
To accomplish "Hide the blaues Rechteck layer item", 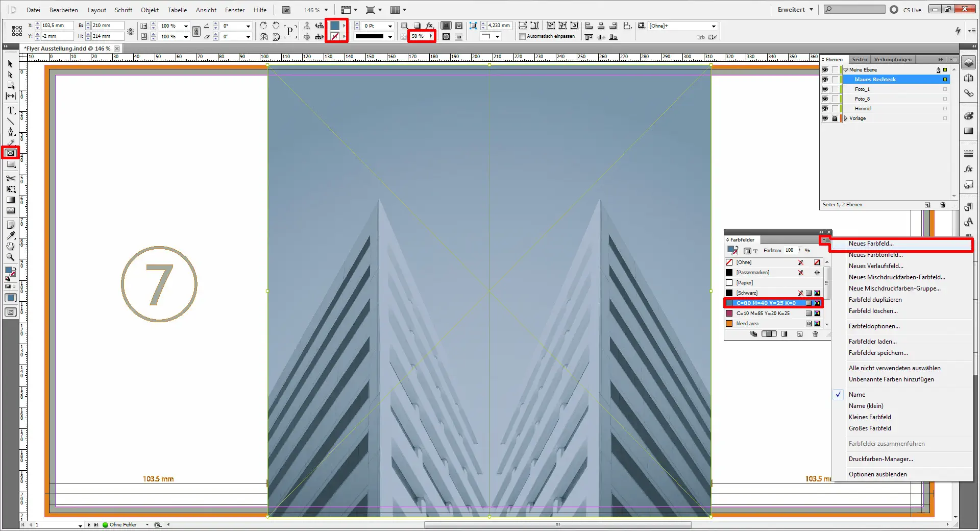I will (x=825, y=80).
